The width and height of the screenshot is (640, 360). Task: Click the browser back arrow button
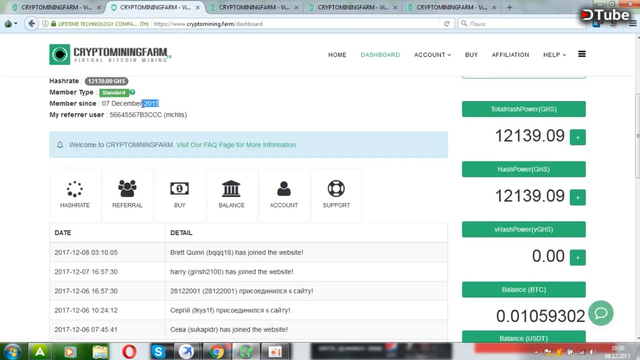click(31, 24)
